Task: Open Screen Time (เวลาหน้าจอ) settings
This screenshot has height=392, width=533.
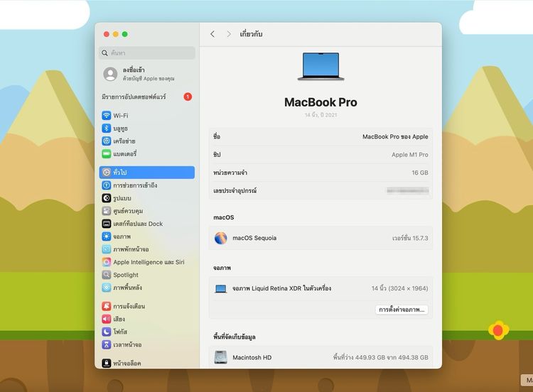Action: click(127, 344)
